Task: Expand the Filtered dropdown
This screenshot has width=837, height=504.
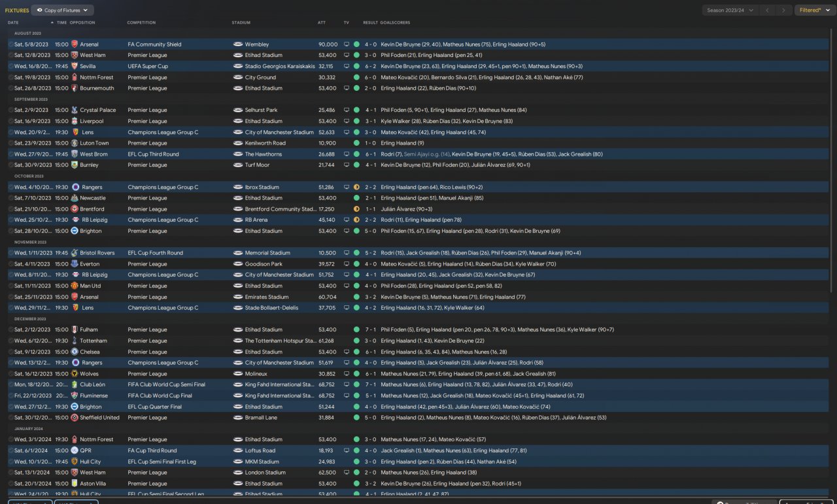Action: 814,10
